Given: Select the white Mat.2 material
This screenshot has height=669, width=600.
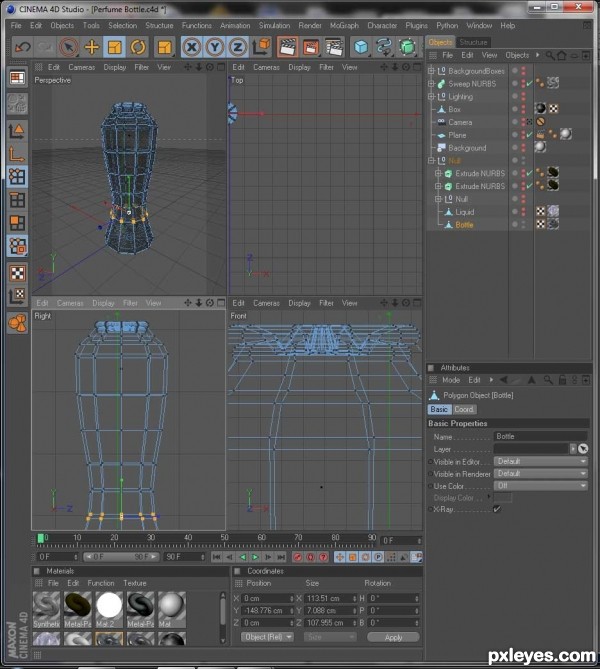Looking at the screenshot, I should [109, 609].
